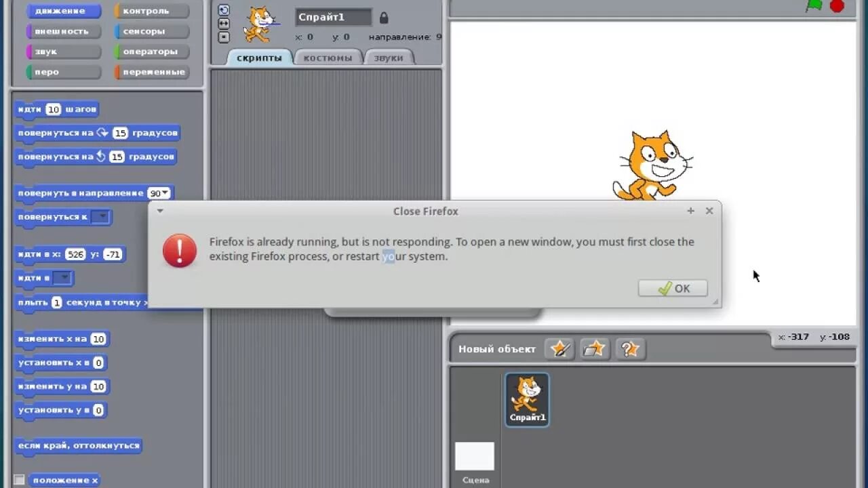Select the 'can rotate' rotation style icon

(224, 9)
